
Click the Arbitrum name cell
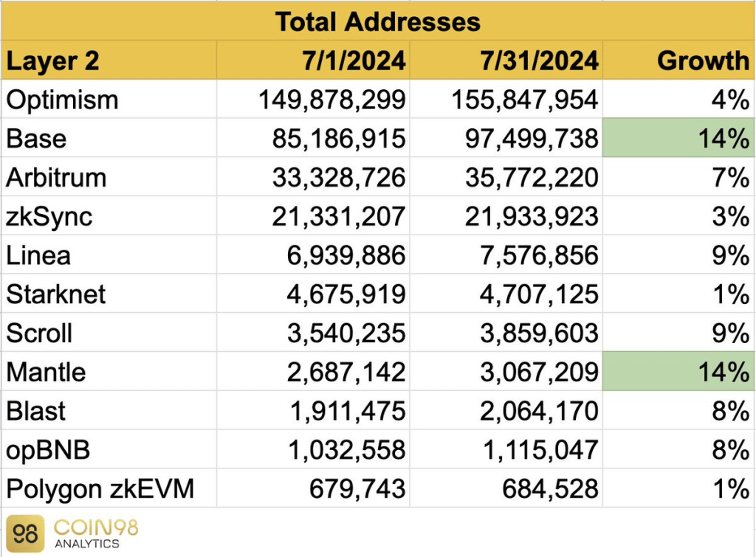click(56, 178)
